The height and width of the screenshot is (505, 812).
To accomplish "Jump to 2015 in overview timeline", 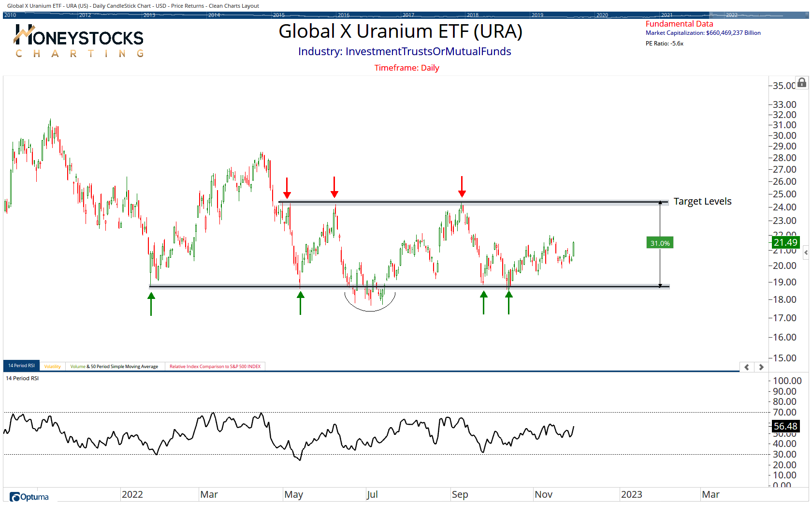I will [279, 15].
